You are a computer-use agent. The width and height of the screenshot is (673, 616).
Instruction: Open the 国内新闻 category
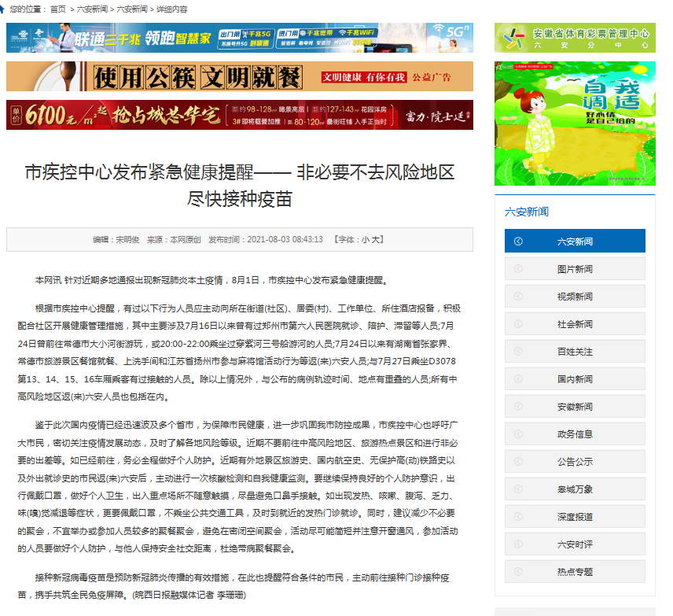575,379
